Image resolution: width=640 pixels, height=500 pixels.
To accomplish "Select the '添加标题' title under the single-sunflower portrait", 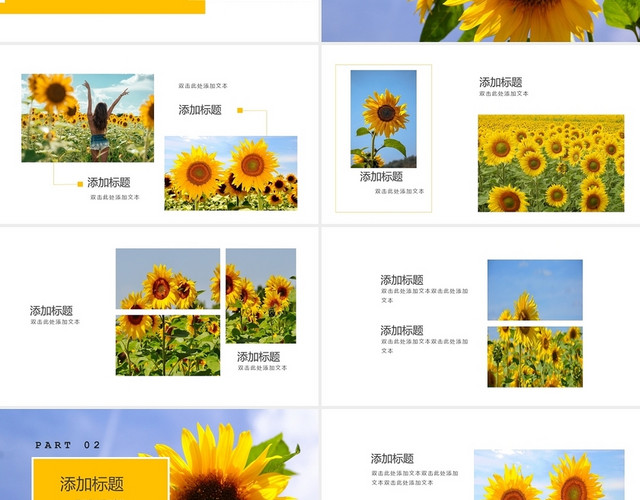I will pos(381,177).
